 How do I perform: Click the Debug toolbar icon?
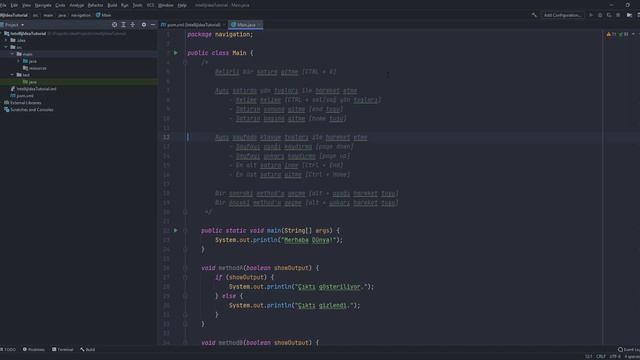(600, 15)
